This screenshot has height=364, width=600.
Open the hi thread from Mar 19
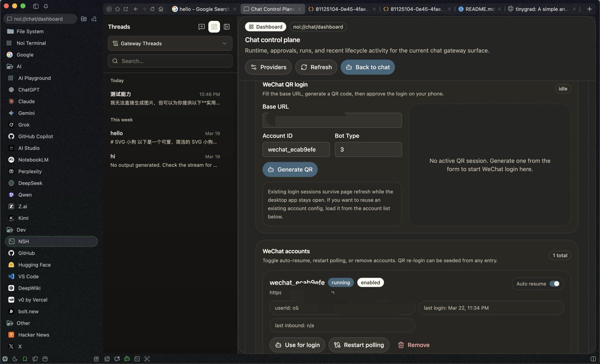click(x=165, y=160)
